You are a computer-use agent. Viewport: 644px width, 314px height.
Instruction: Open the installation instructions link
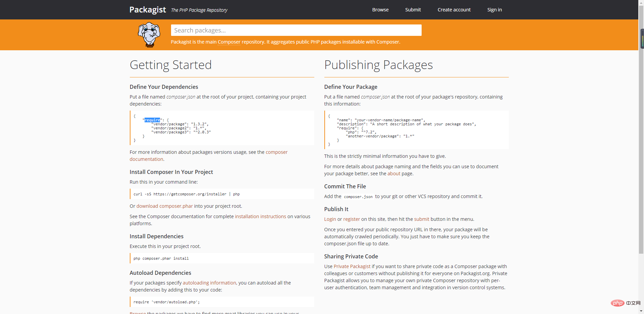[x=260, y=216]
